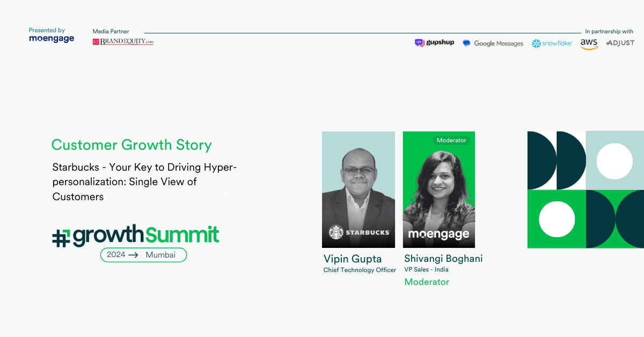Click the 2024 Mumbai pill badge
The image size is (644, 337).
click(143, 255)
